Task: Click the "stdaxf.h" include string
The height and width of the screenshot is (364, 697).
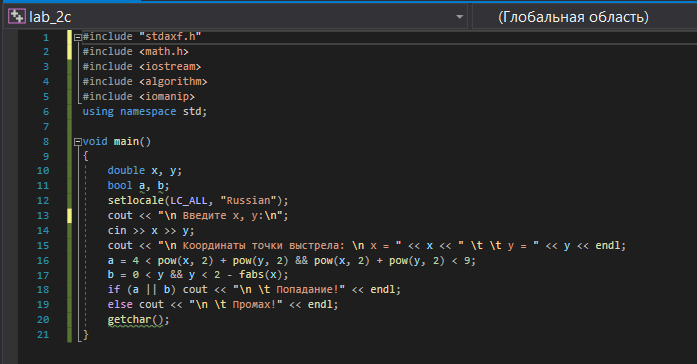Action: (170, 36)
